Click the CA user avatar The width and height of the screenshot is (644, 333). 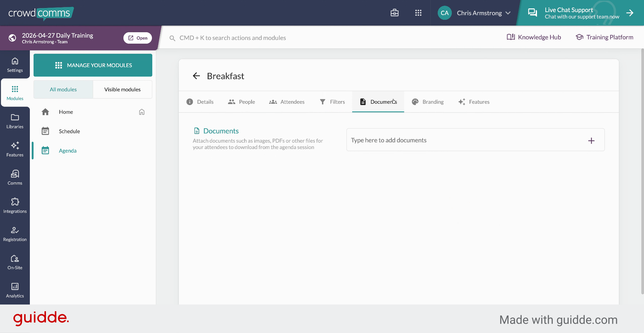pyautogui.click(x=444, y=13)
